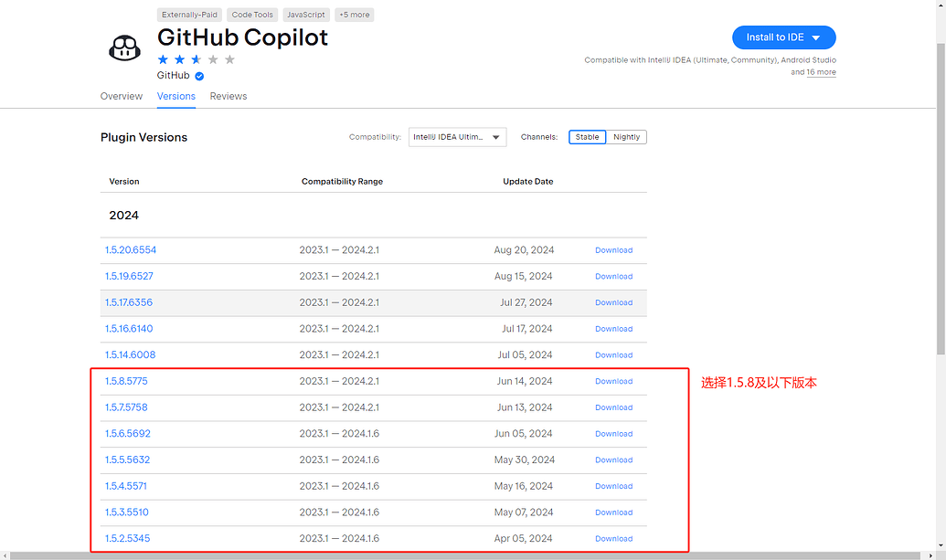946x560 pixels.
Task: Download version 1.5.16.6140
Action: pos(613,329)
